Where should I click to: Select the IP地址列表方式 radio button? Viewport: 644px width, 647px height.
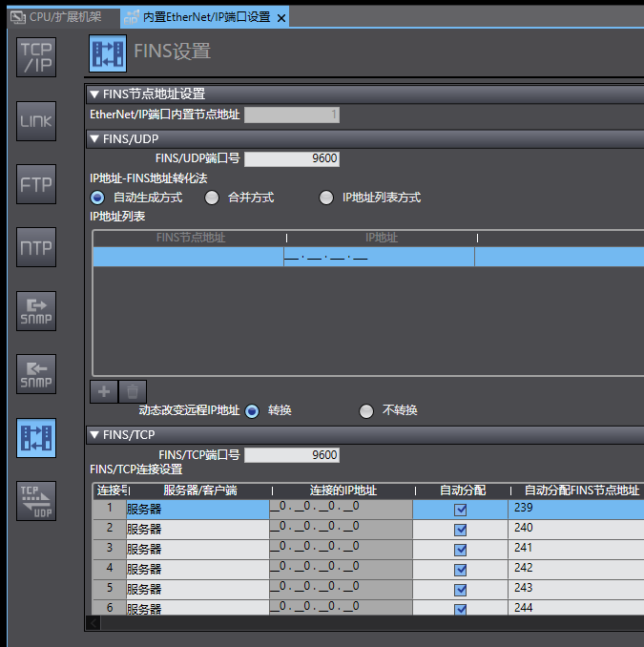326,198
